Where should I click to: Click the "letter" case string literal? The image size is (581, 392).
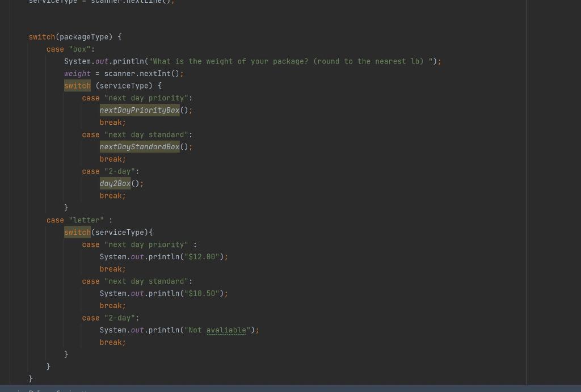pyautogui.click(x=86, y=220)
